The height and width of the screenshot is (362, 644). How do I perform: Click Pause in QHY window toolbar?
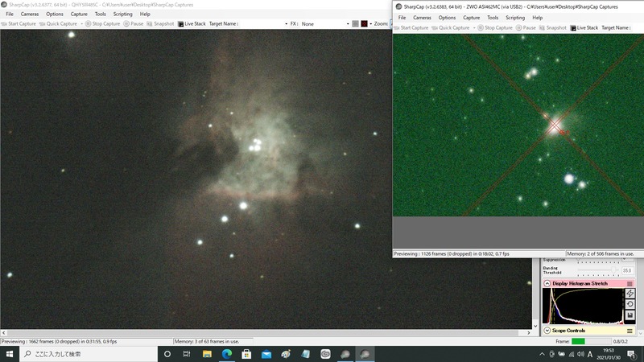click(134, 24)
